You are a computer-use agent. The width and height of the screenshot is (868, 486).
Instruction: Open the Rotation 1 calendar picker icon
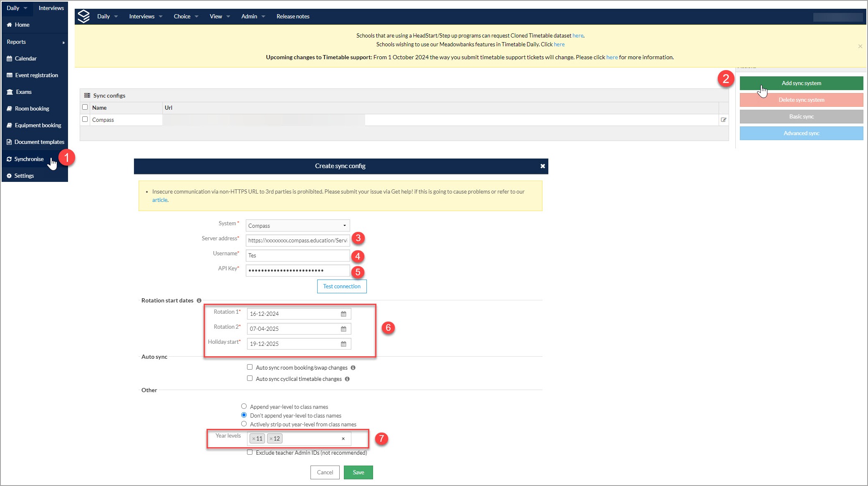pos(343,314)
